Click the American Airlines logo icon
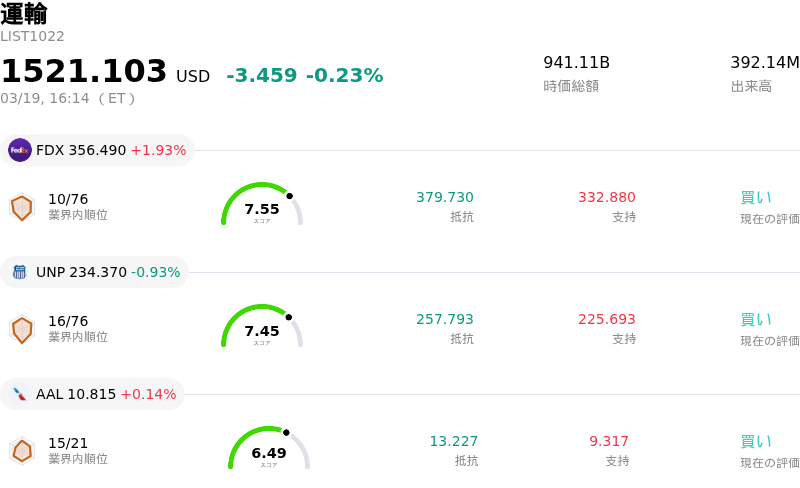Screen dimensions: 800x488 tap(20, 394)
